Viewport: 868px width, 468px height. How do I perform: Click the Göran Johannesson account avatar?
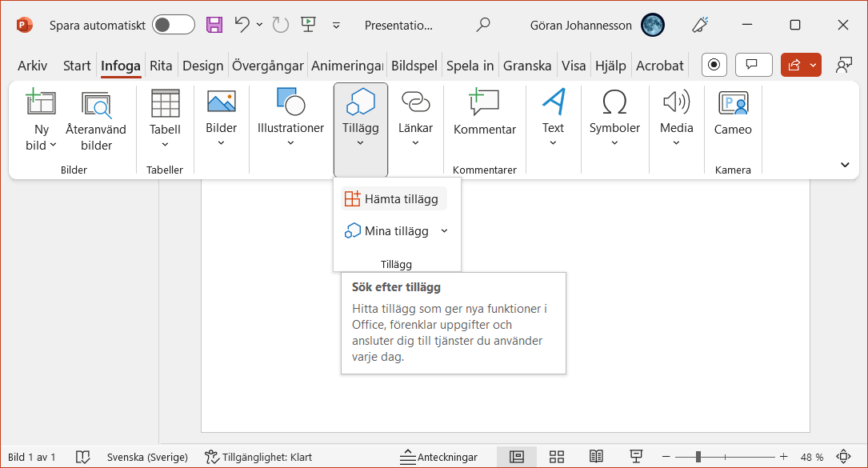point(653,25)
